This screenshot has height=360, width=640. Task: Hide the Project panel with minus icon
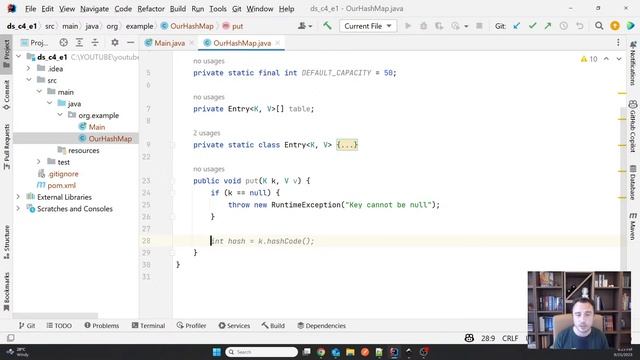[130, 42]
